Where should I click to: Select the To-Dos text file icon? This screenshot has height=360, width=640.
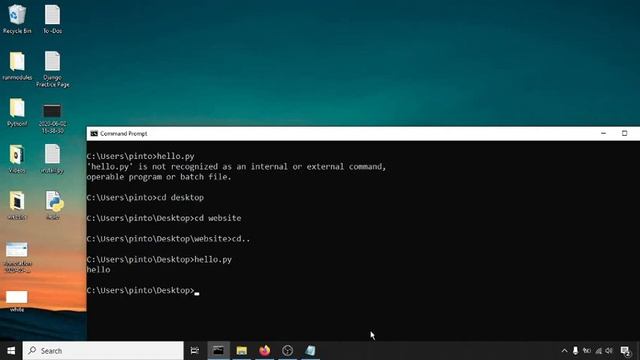point(52,19)
